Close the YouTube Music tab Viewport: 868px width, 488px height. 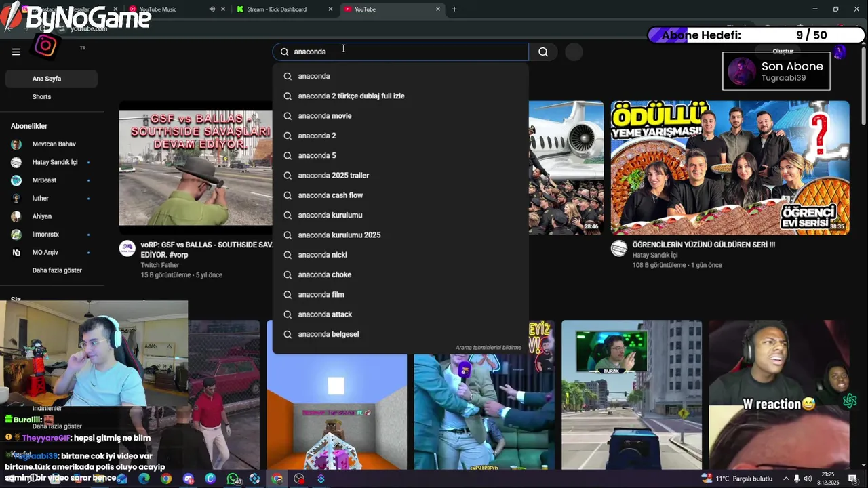[223, 9]
